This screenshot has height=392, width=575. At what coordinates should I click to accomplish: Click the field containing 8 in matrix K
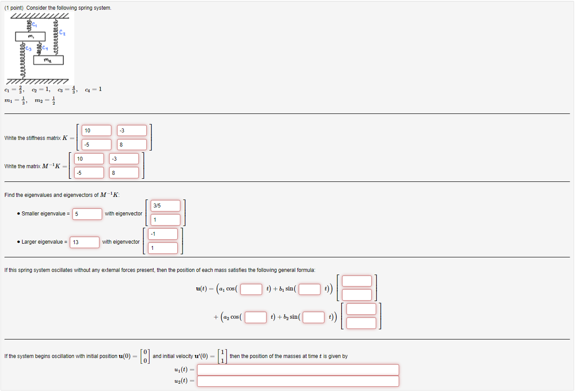(x=132, y=144)
